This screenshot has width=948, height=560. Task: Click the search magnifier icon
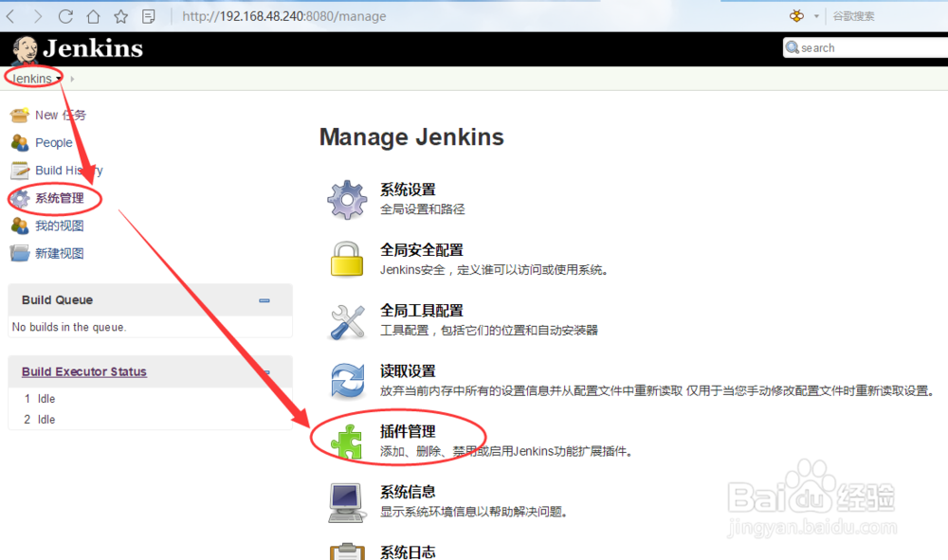(792, 47)
